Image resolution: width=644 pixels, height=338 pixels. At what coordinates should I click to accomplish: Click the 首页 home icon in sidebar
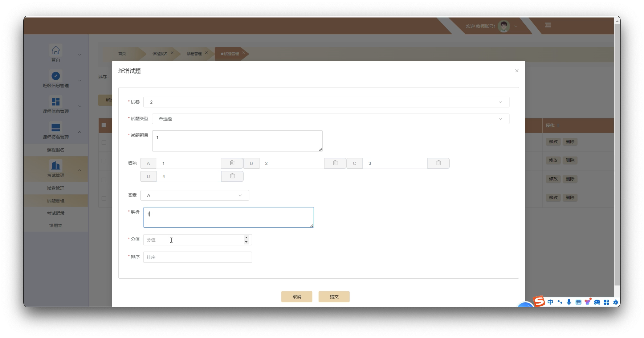(56, 50)
